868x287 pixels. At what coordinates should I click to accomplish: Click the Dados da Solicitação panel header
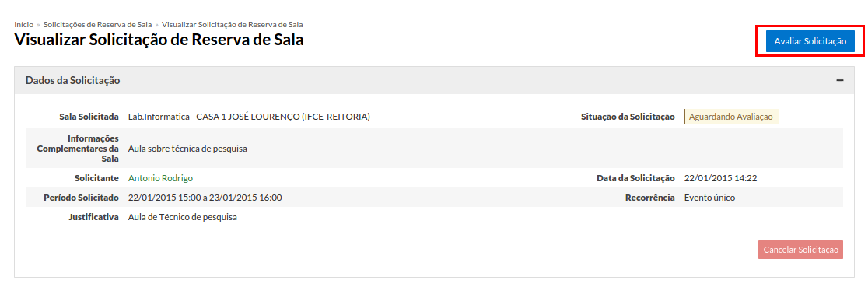click(429, 80)
